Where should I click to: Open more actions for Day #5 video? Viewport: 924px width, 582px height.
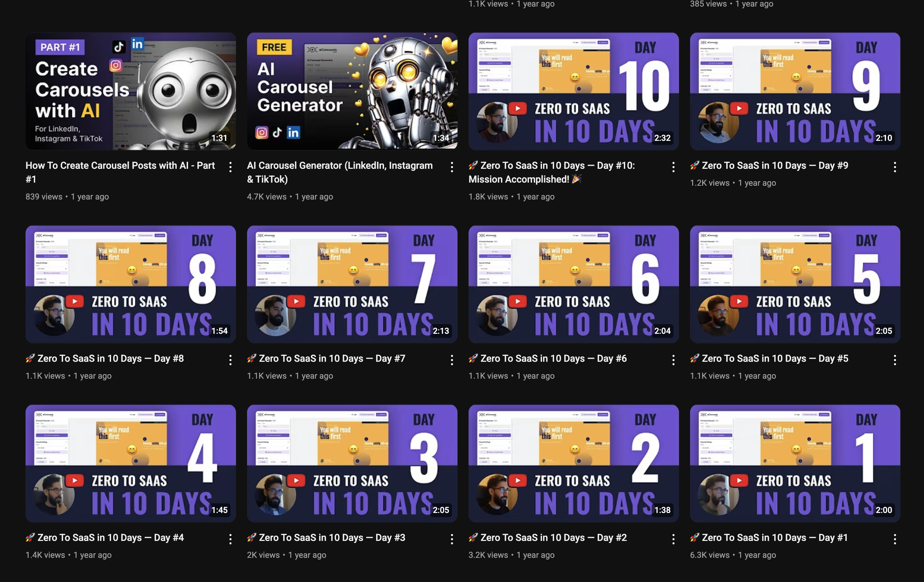pos(895,360)
